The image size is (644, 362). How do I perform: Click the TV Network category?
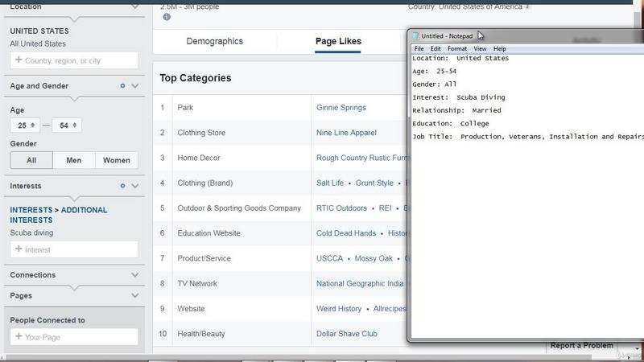[x=197, y=284]
